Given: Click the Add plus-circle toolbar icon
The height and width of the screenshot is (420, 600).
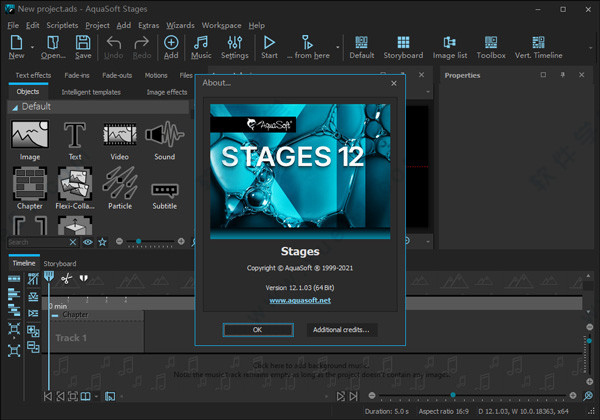Looking at the screenshot, I should pos(171,42).
